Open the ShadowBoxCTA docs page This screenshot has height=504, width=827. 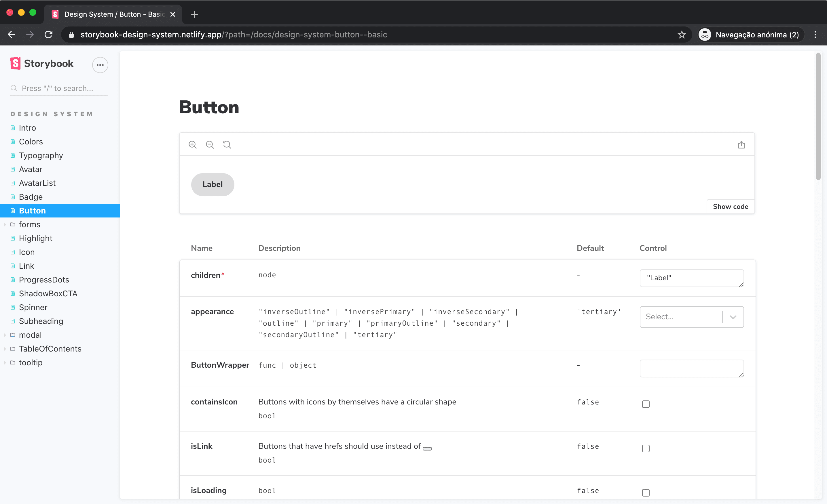tap(48, 293)
